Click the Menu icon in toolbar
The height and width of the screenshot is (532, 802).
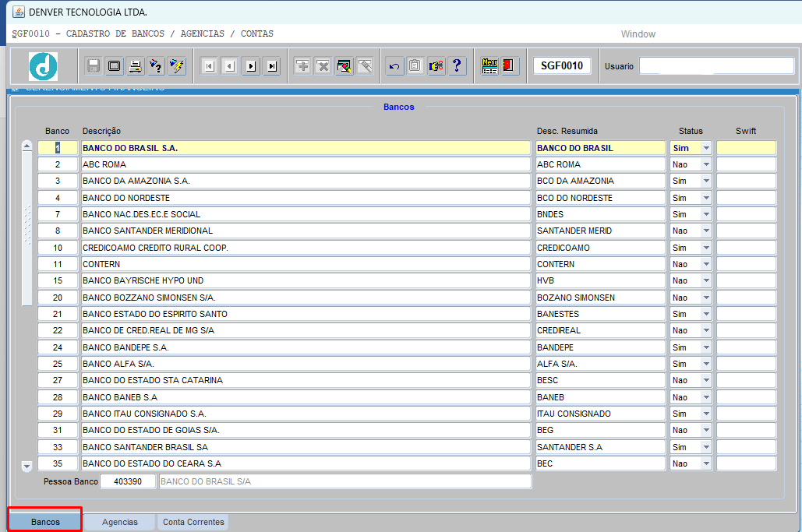pos(489,66)
